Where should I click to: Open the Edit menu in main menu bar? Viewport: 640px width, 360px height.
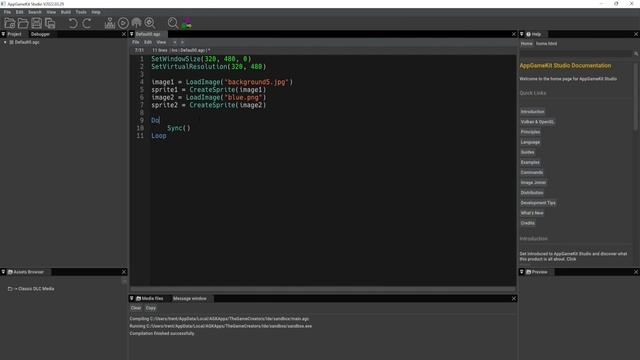pyautogui.click(x=19, y=12)
